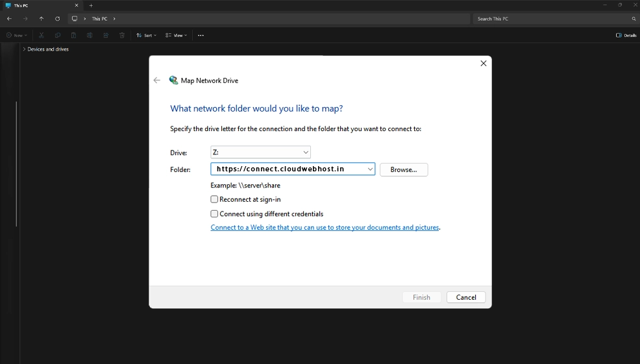The height and width of the screenshot is (364, 640).
Task: Click the Cut scissors icon
Action: click(42, 36)
